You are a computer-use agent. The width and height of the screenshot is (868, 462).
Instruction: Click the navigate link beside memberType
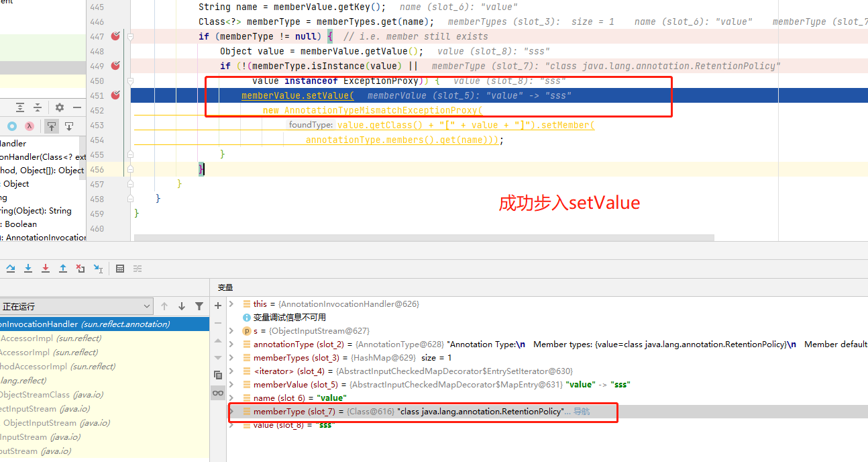[x=581, y=412]
